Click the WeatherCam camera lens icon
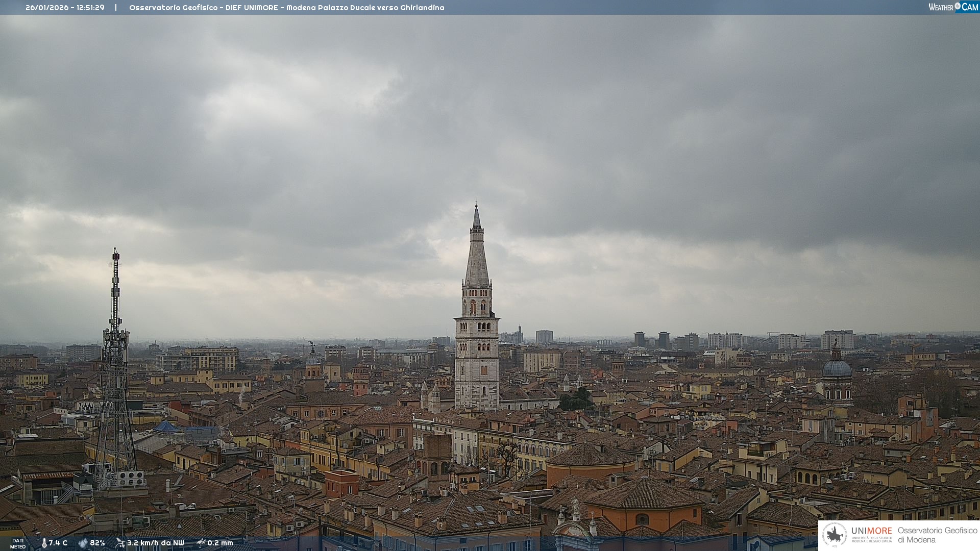The width and height of the screenshot is (980, 551). 958,6
